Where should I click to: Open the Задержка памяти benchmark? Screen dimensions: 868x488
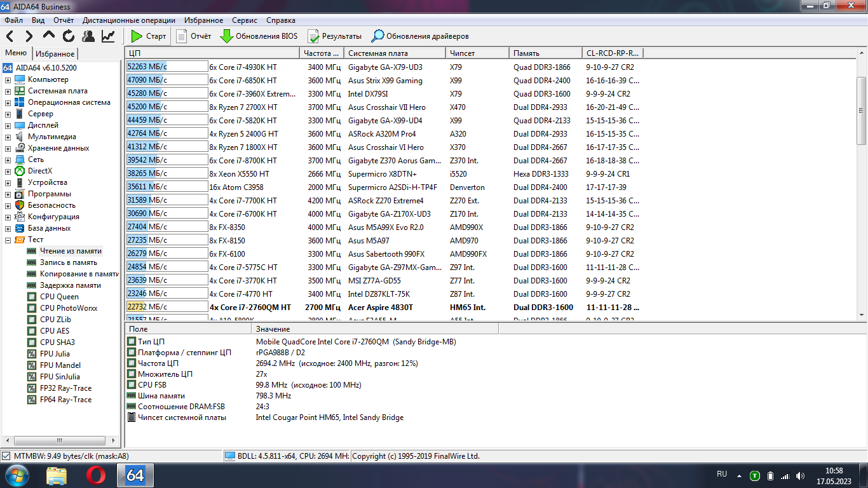pos(71,285)
